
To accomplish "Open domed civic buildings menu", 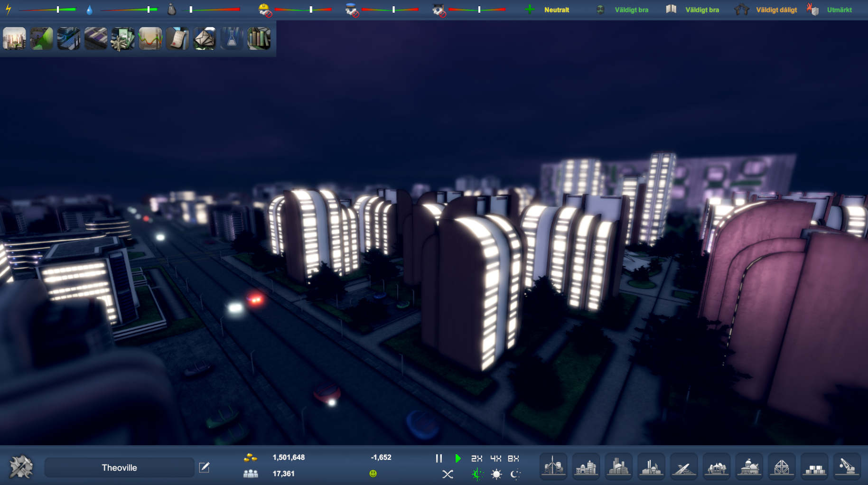I will point(749,466).
